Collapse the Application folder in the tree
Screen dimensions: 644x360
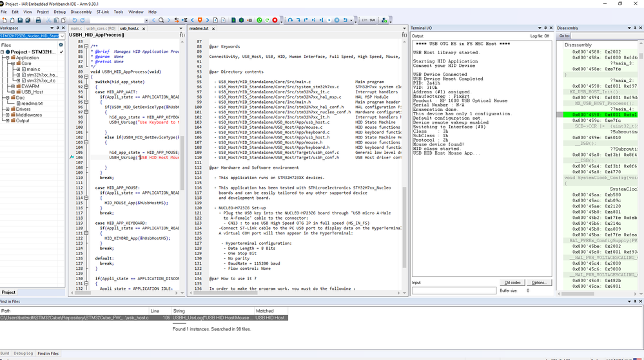click(7, 58)
